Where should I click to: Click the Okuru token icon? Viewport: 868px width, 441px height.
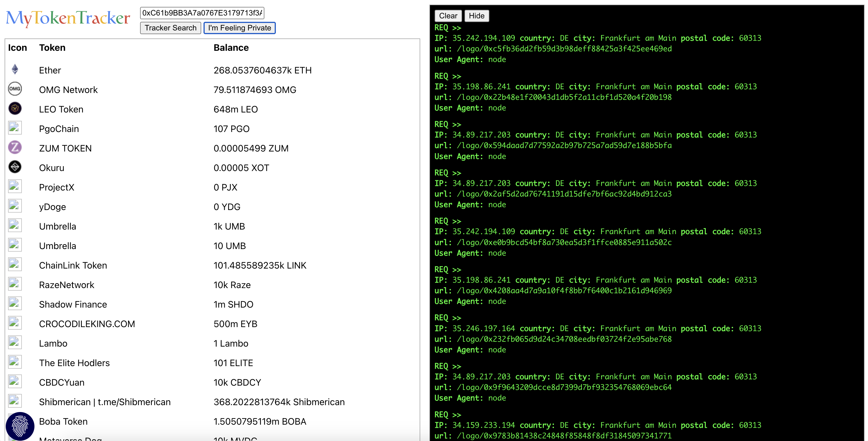[15, 167]
